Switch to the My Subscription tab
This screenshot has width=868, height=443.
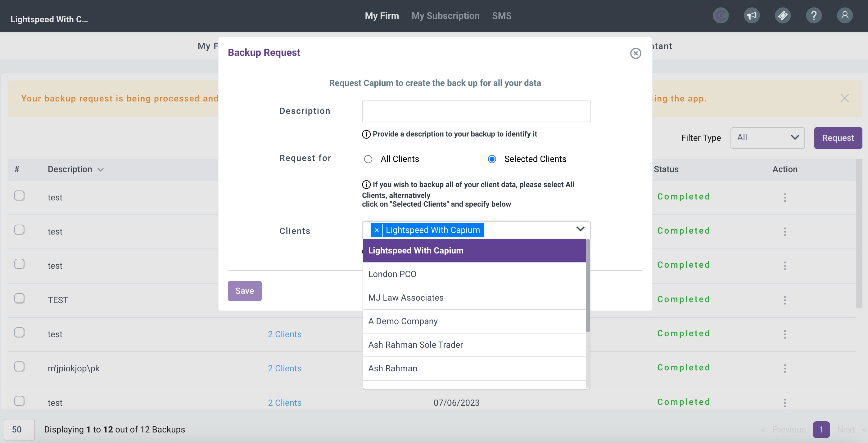[x=445, y=16]
